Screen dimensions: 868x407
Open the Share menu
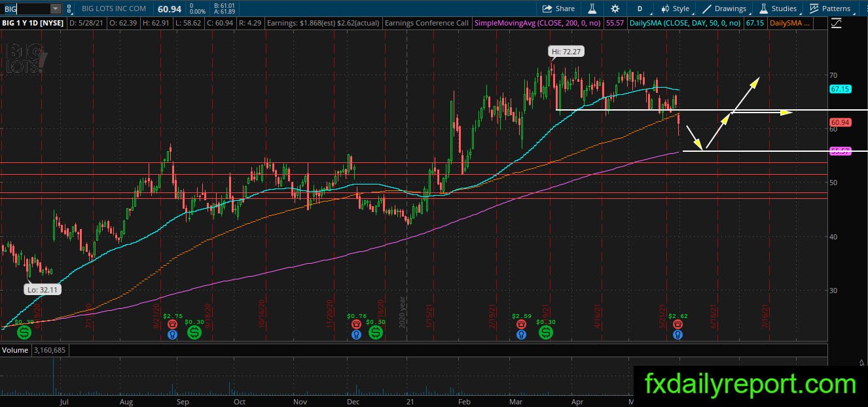559,9
